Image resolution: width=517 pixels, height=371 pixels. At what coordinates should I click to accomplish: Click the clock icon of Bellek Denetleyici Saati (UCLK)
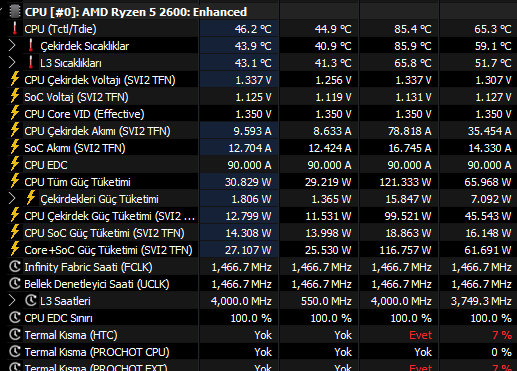point(15,284)
